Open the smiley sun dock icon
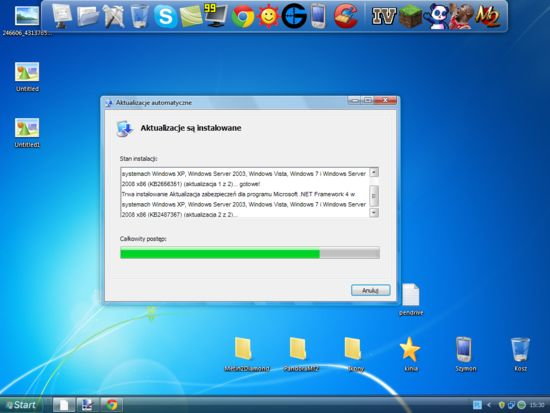 point(268,16)
